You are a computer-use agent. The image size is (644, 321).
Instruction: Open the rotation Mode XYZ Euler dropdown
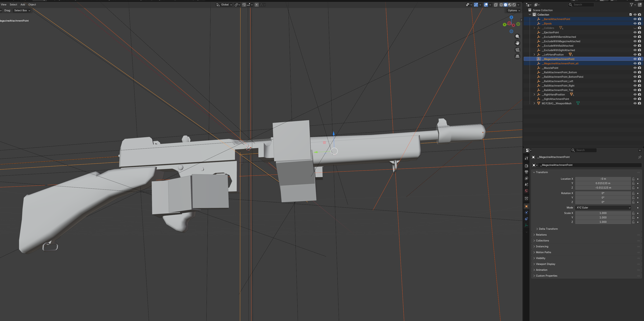[603, 208]
